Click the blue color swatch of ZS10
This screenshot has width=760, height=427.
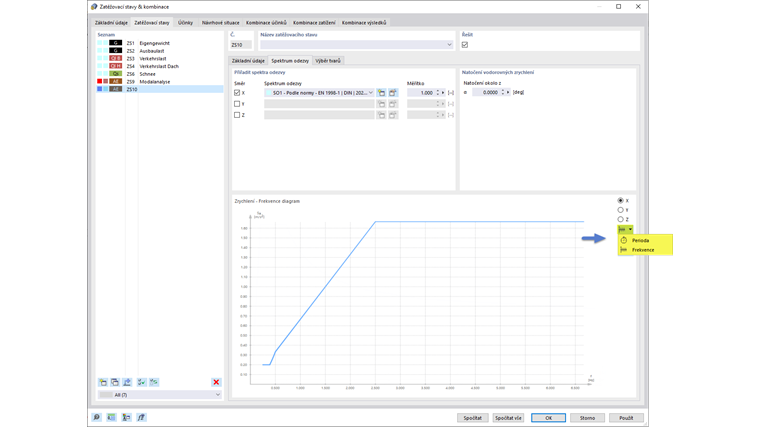click(x=99, y=89)
